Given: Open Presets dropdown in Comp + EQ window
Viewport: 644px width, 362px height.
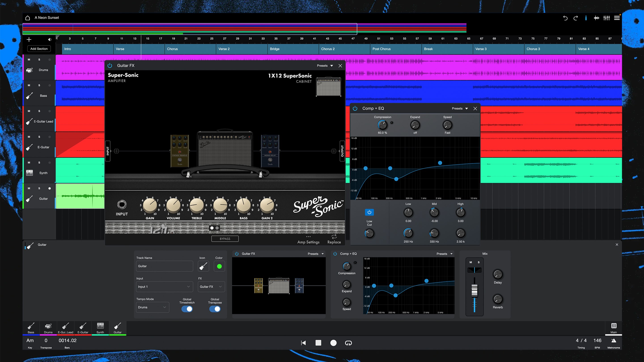Looking at the screenshot, I should click(x=460, y=108).
